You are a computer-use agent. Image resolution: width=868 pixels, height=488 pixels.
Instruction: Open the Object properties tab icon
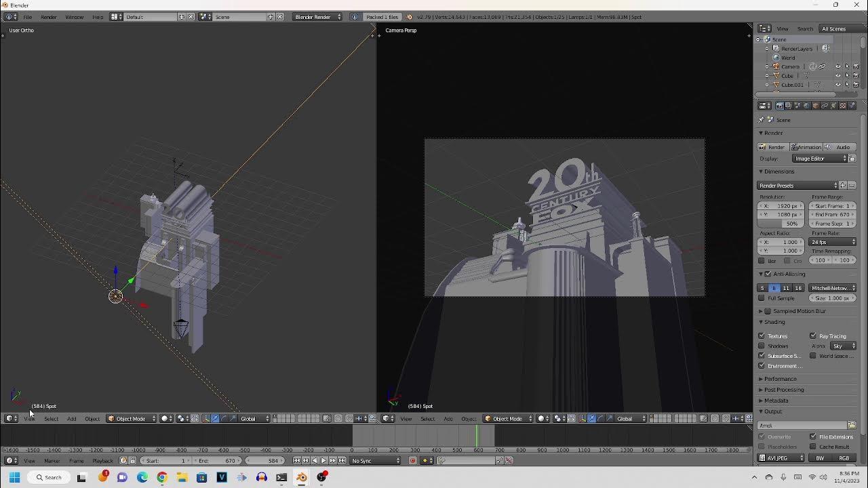point(816,106)
